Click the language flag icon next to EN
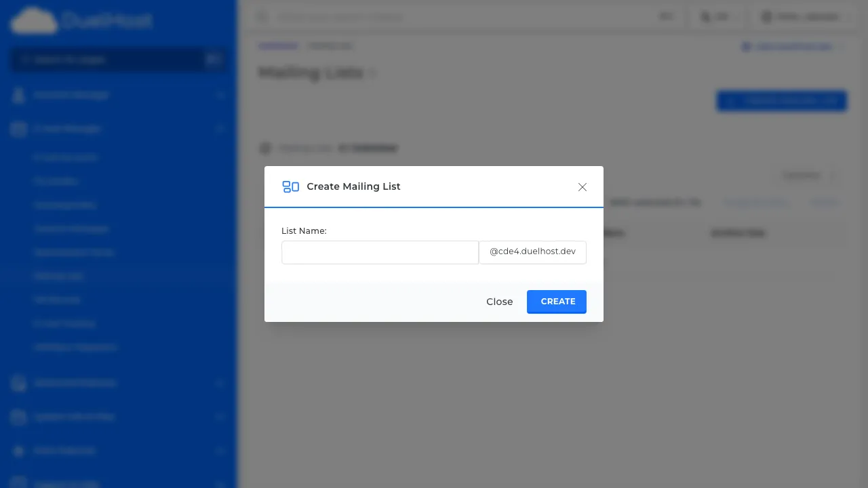The image size is (868, 488). (707, 16)
